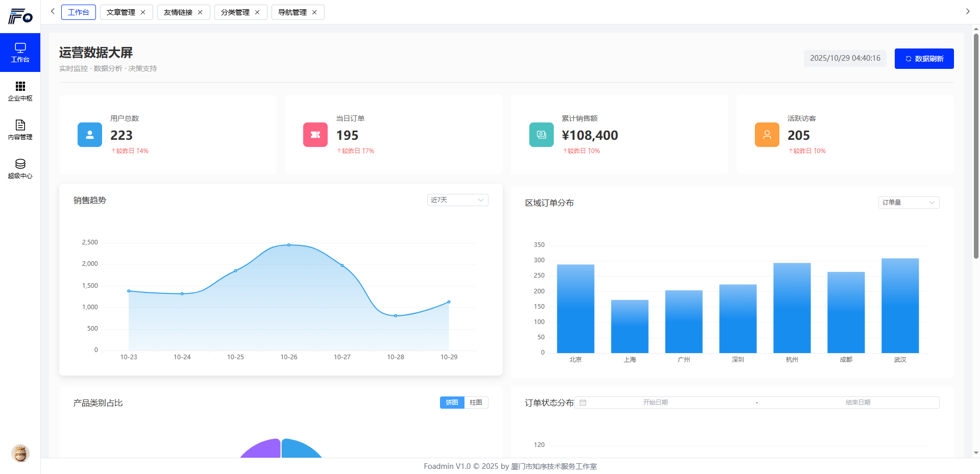This screenshot has width=980, height=474.
Task: Click the 开始日期 start date field
Action: [x=655, y=403]
